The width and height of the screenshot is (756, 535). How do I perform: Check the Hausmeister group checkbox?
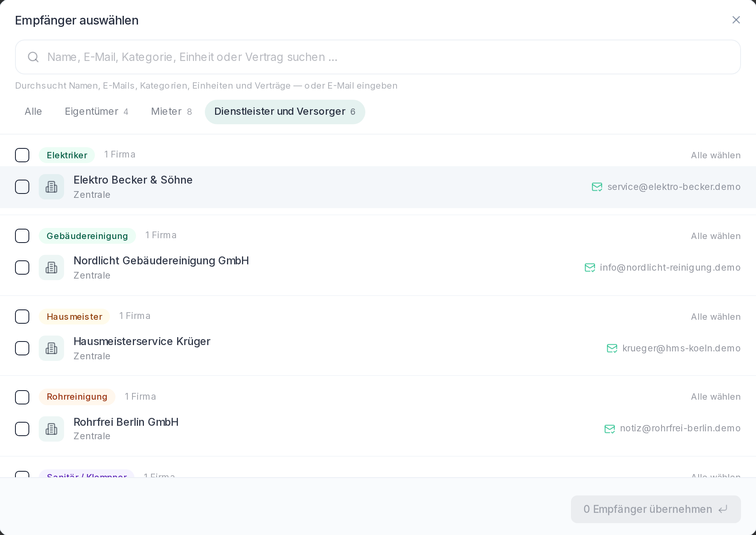(x=22, y=317)
